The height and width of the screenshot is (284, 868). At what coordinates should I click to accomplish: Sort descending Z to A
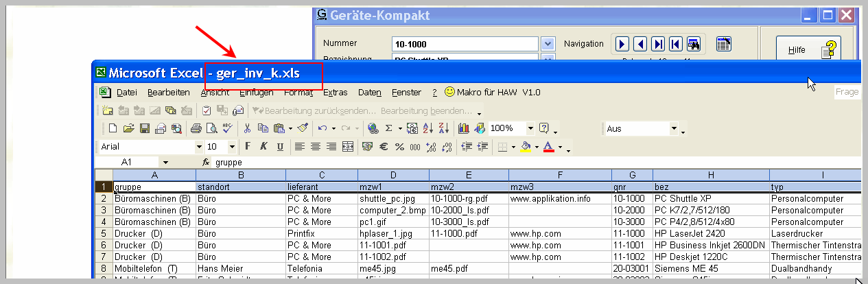[443, 128]
